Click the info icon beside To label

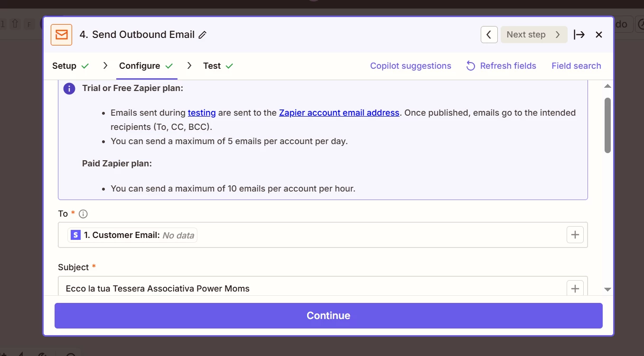click(83, 214)
